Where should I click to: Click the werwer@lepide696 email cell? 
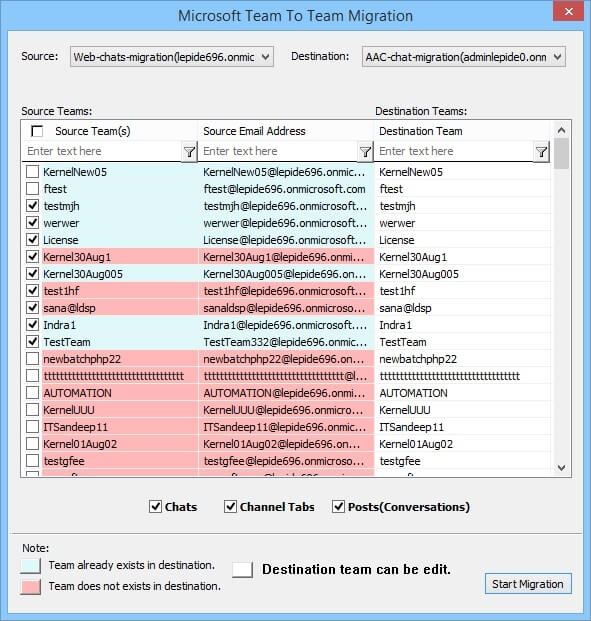click(x=286, y=223)
